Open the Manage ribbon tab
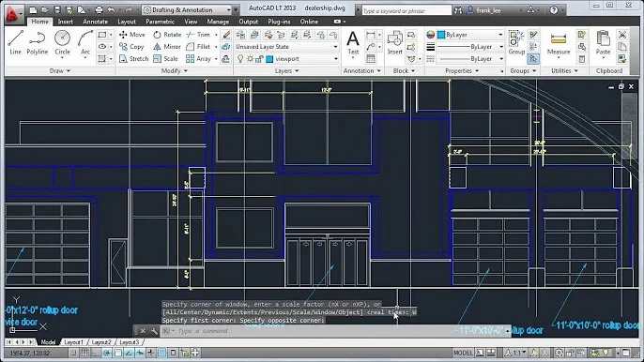 pos(218,22)
